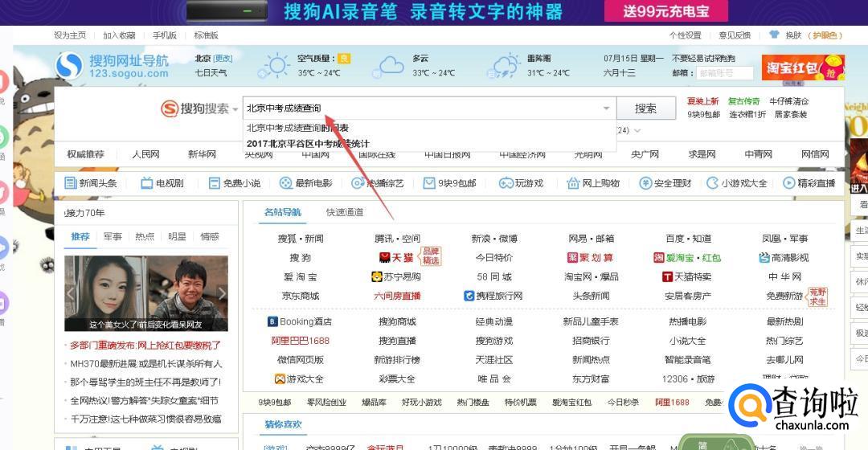Toggle 护眼色 eye-protection color mode
Image resolution: width=868 pixels, height=450 pixels.
coord(825,35)
